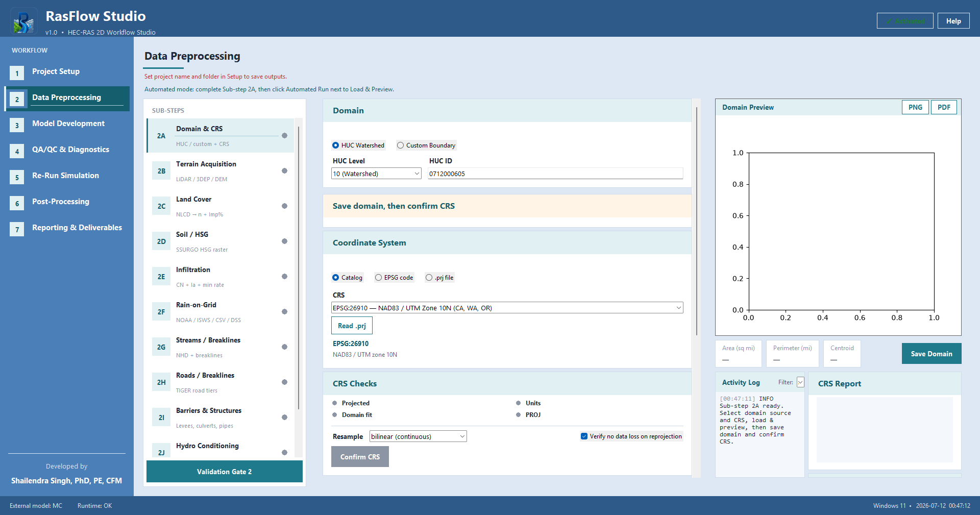Click the Activity Log message text
Screen dimensions: 980x515
point(755,420)
